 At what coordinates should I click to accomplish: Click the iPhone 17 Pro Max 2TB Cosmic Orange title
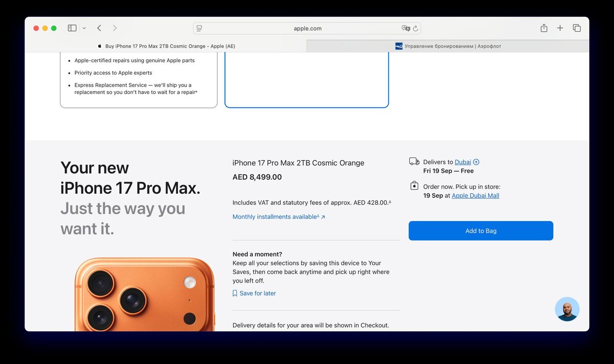point(298,163)
